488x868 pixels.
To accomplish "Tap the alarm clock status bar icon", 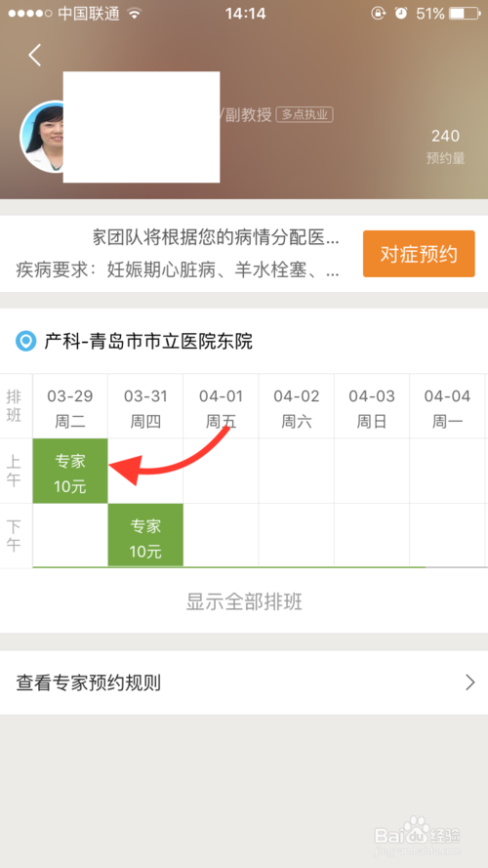I will [x=401, y=14].
